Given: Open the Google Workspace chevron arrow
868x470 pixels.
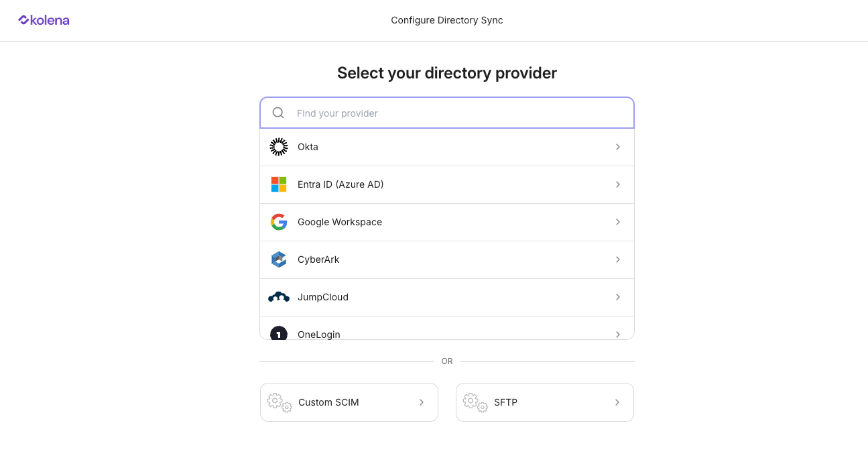Looking at the screenshot, I should click(x=617, y=222).
